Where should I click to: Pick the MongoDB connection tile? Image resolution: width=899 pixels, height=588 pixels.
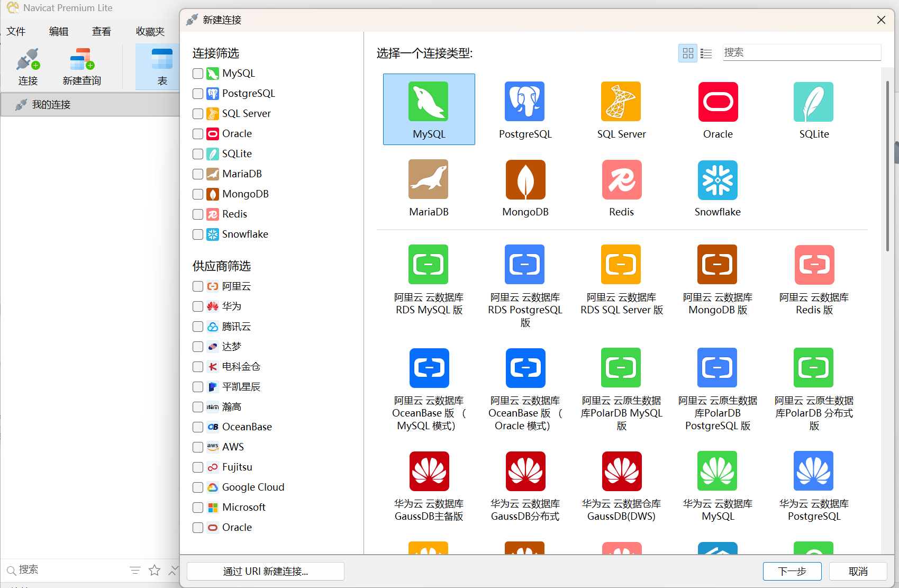(525, 188)
